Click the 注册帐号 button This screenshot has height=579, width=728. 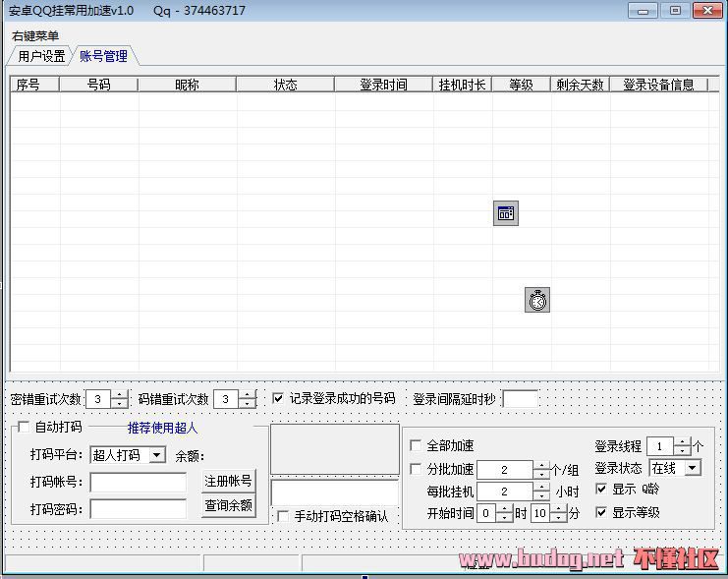[229, 481]
